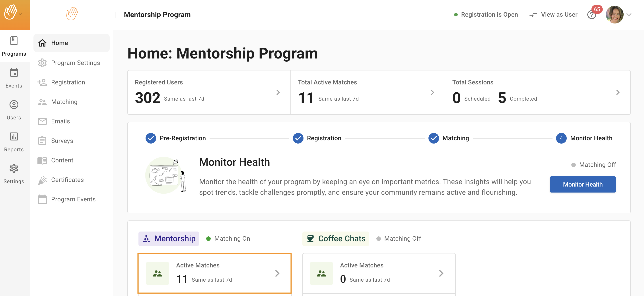Click the help question mark icon

pos(591,15)
